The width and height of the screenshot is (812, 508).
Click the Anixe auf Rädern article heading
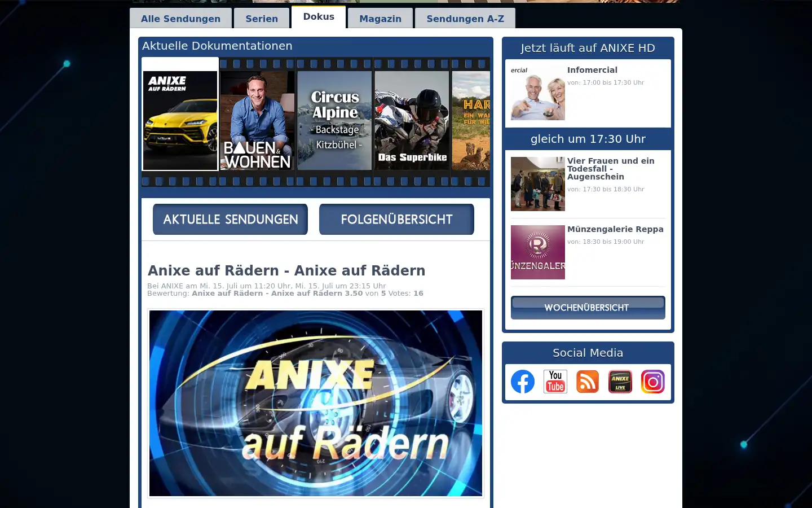pyautogui.click(x=286, y=271)
